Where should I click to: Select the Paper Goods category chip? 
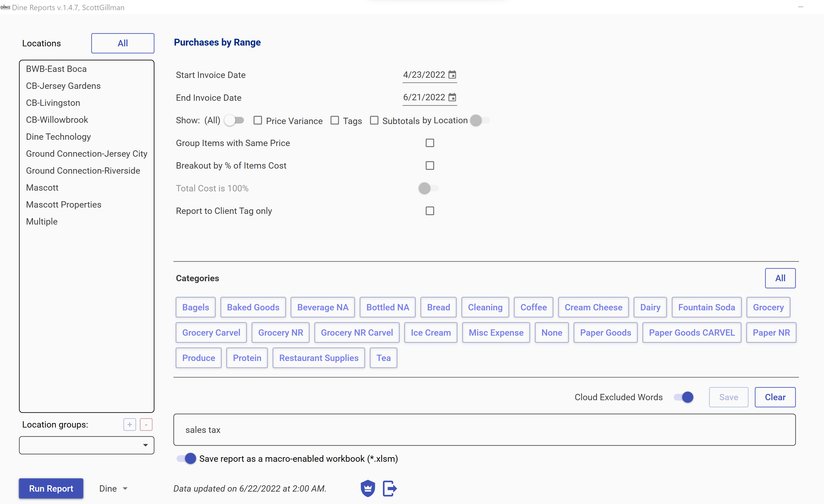pyautogui.click(x=606, y=333)
